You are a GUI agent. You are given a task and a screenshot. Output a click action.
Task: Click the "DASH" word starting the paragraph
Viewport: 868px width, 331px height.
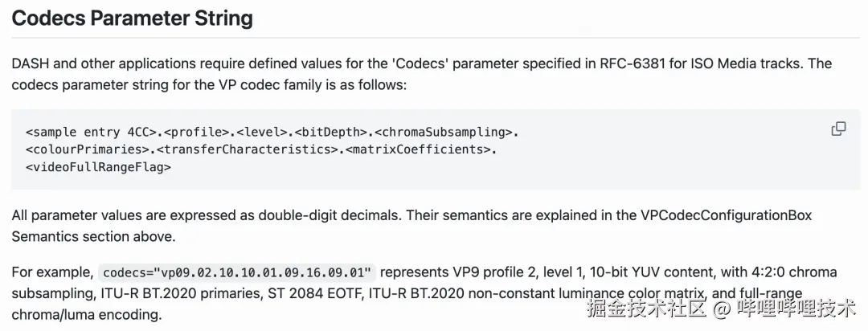(x=31, y=63)
